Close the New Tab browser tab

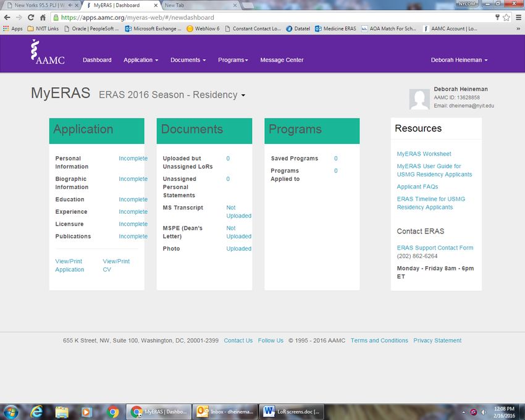[235, 6]
